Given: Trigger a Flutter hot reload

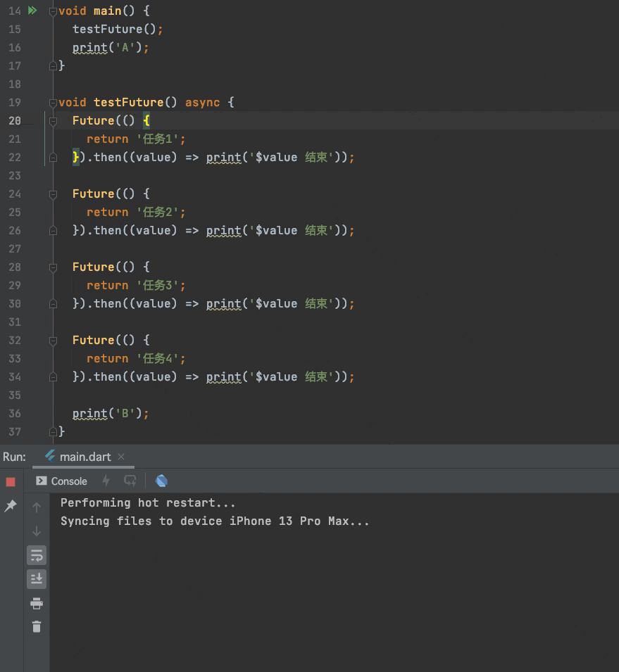Looking at the screenshot, I should tap(104, 481).
